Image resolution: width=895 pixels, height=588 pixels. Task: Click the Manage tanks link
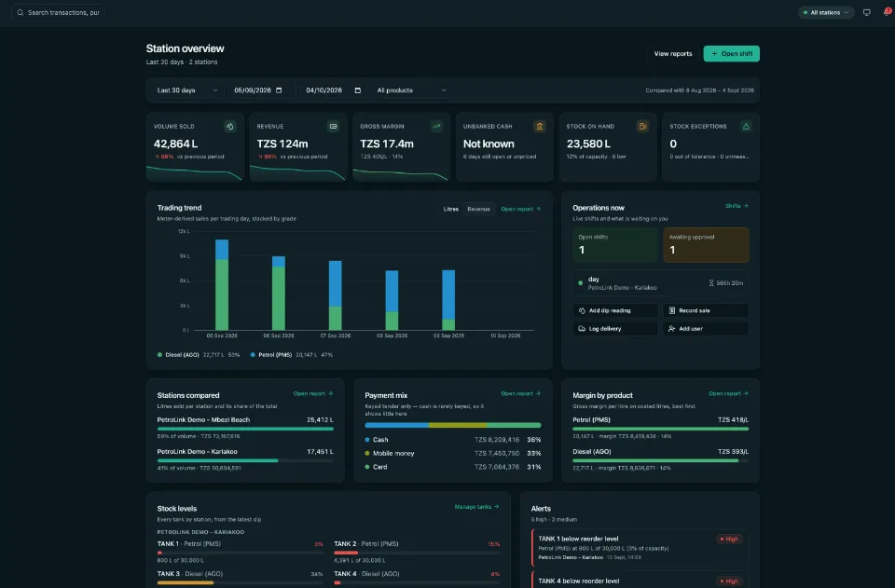pyautogui.click(x=476, y=506)
